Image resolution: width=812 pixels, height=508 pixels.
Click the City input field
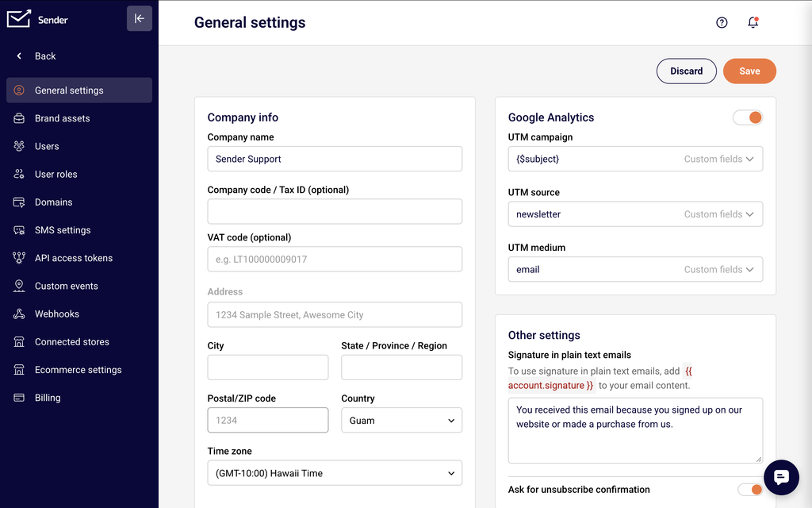coord(268,368)
